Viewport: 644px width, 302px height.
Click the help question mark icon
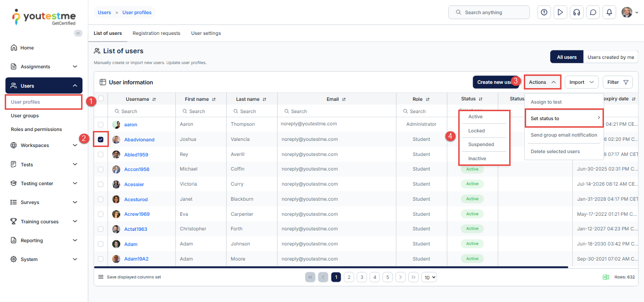pos(544,13)
